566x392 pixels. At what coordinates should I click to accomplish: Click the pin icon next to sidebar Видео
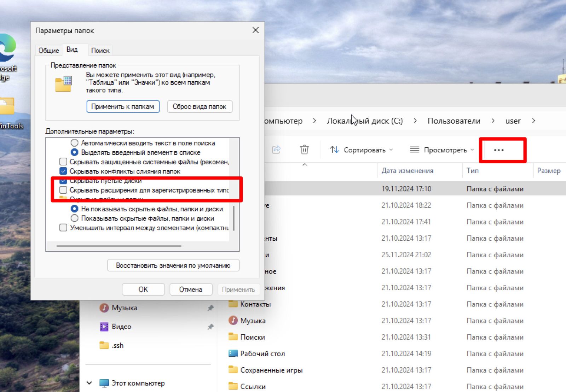tap(210, 327)
